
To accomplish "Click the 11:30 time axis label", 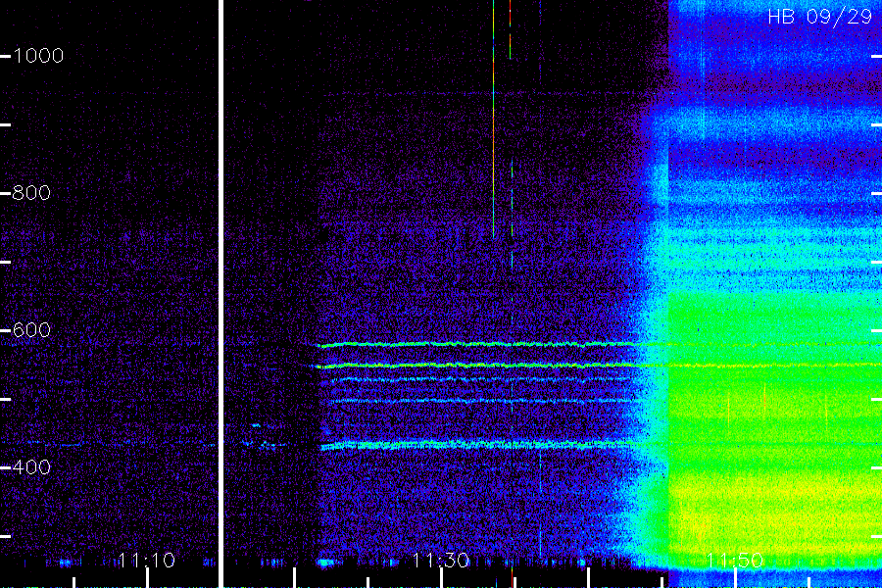I will coord(440,561).
